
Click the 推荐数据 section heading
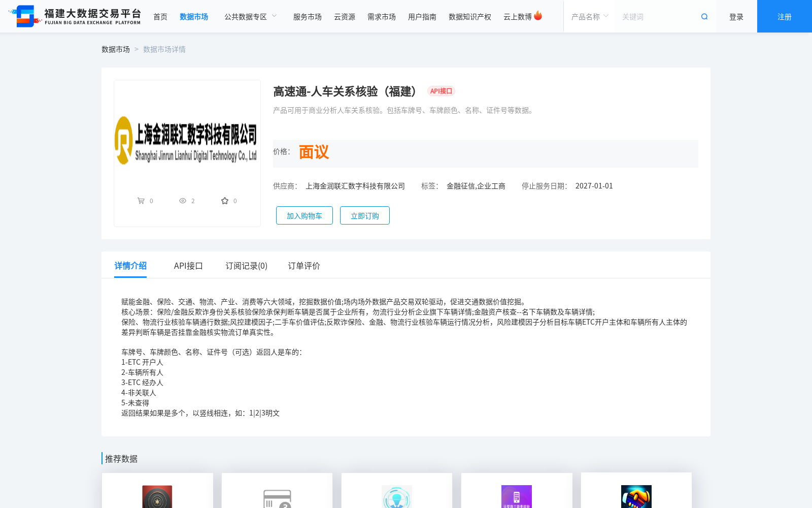coord(121,459)
